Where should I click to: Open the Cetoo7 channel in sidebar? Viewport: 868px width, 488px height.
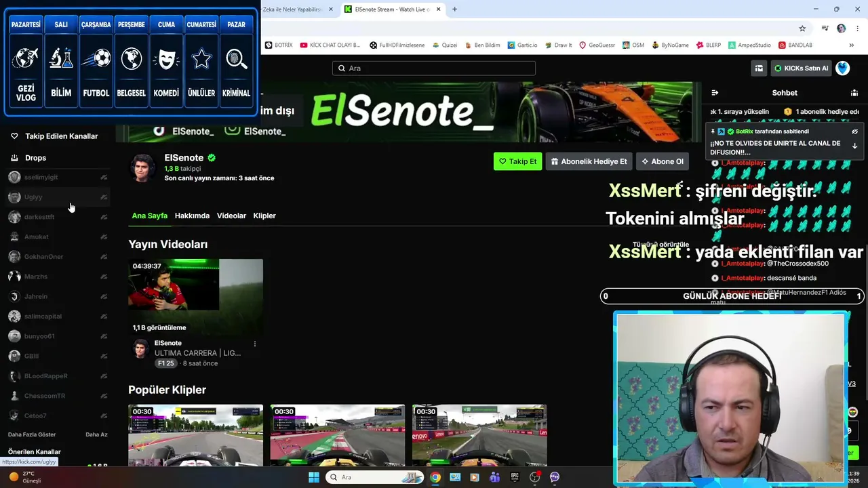point(58,415)
